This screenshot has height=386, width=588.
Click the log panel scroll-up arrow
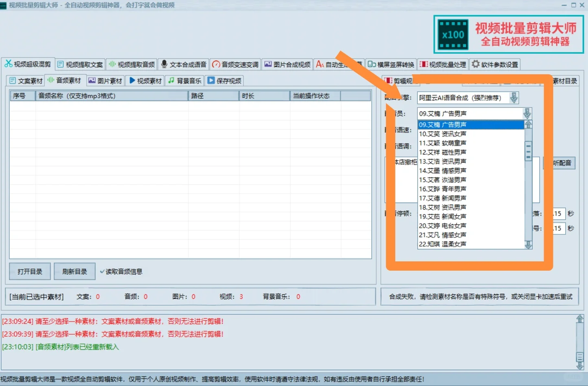tap(580, 319)
